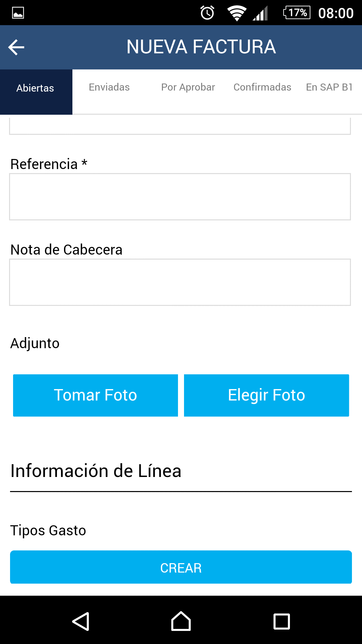Open the picture notification icon in status bar
The height and width of the screenshot is (644, 362).
pos(18,13)
